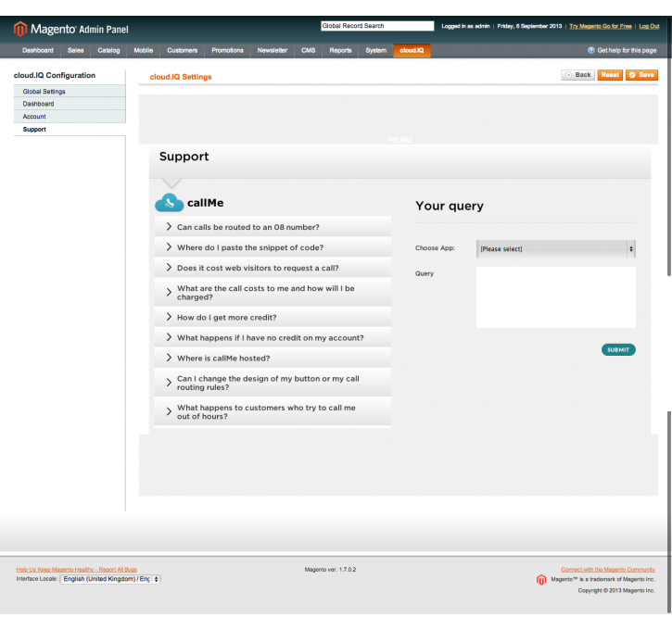Select Support in configuration sidebar
Viewport: 672px width, 630px height.
point(70,130)
